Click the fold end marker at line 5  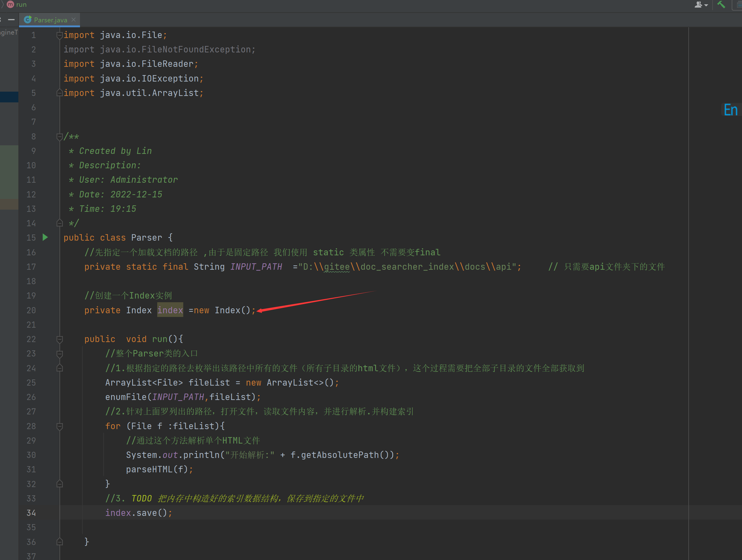tap(60, 93)
